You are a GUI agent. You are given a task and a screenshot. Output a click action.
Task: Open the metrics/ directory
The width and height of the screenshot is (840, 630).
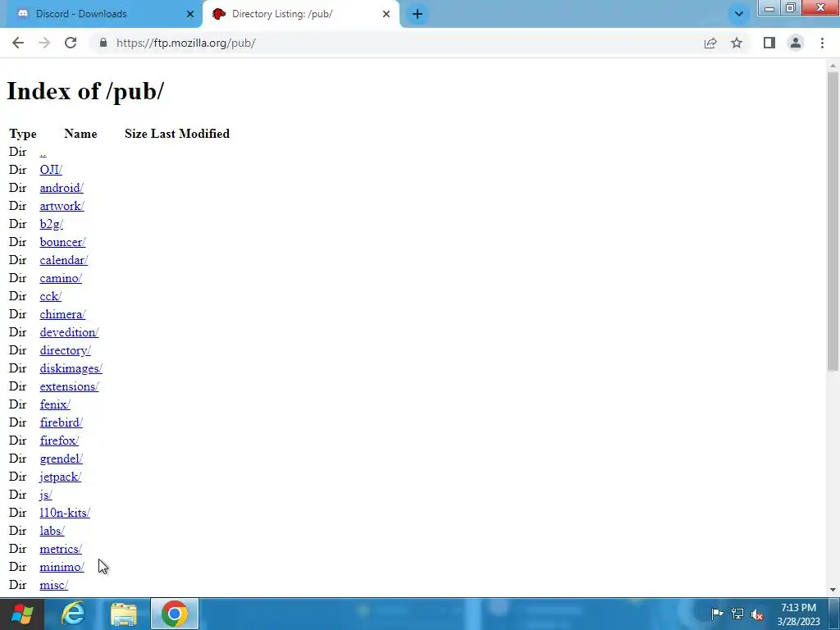tap(61, 549)
